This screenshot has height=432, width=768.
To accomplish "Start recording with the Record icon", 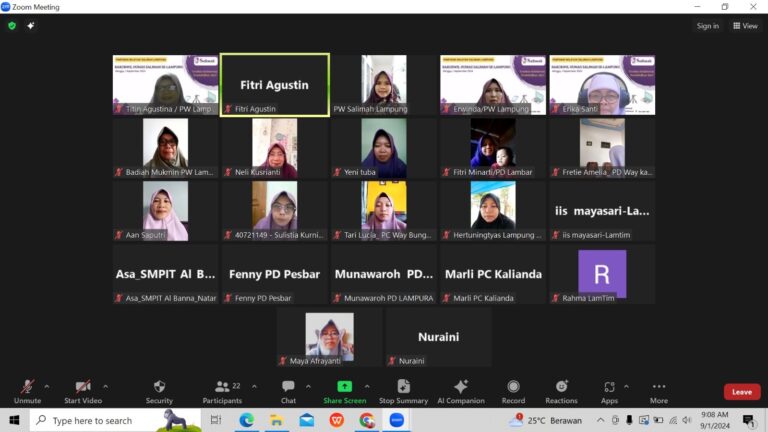I will (x=513, y=386).
